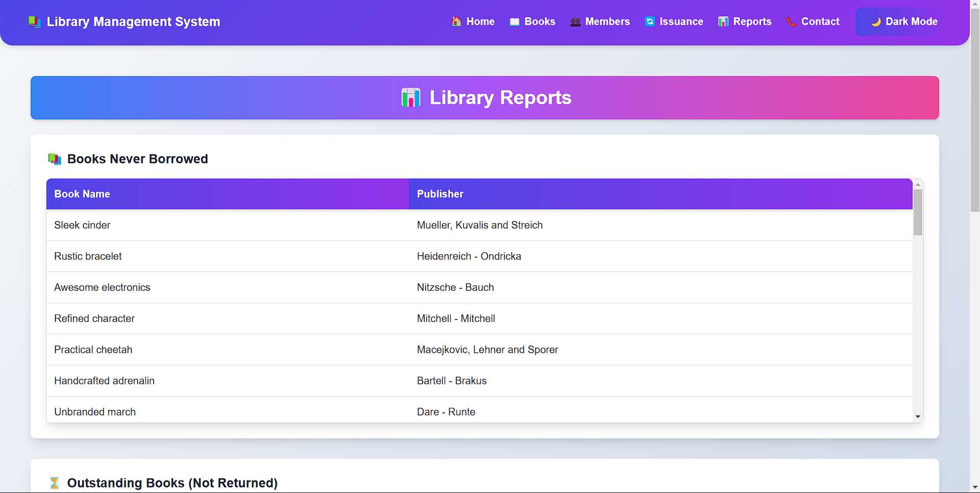Click publisher 'Heidenreich - Ondricka'
This screenshot has width=980, height=493.
point(469,256)
